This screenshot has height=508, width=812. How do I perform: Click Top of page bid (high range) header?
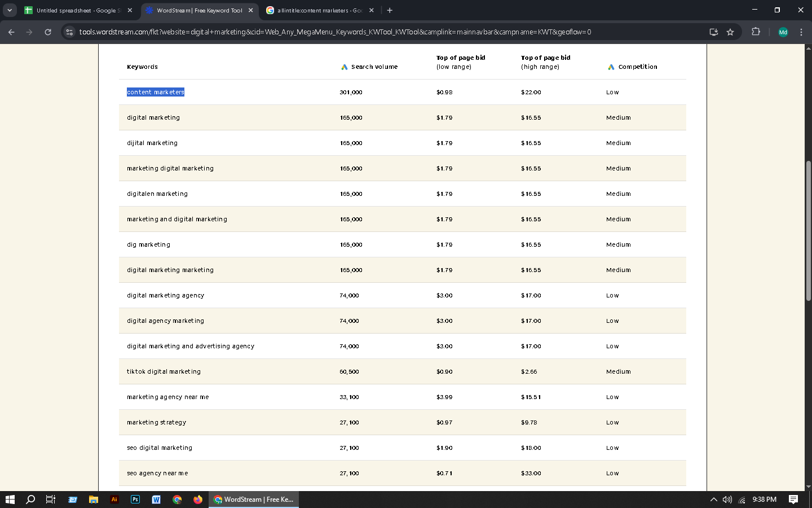click(x=546, y=62)
